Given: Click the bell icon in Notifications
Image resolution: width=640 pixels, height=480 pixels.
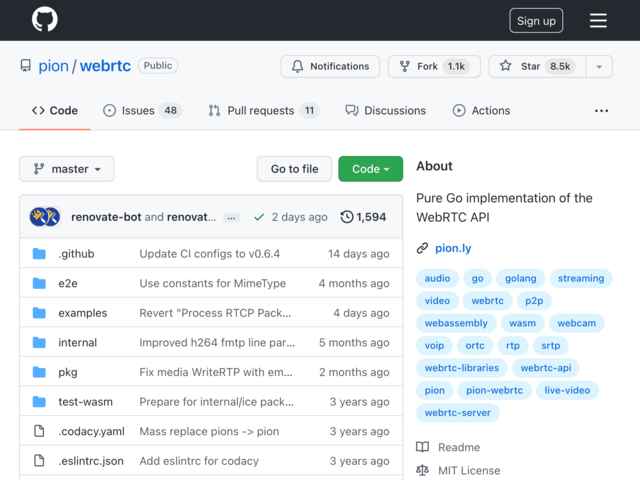Looking at the screenshot, I should pos(298,66).
